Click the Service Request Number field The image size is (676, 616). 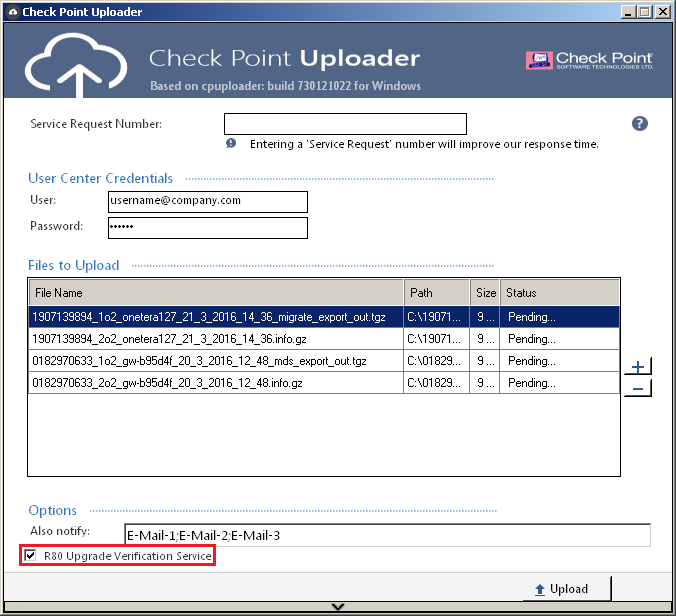click(345, 124)
